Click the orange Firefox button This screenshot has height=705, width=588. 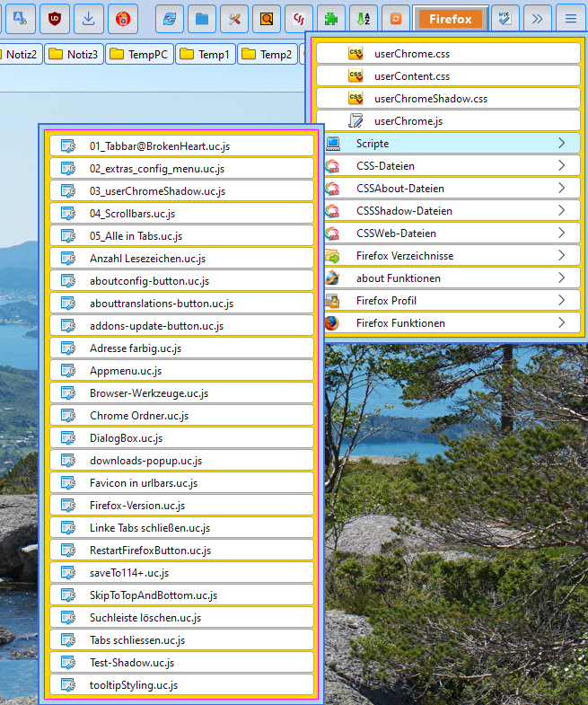(x=451, y=19)
